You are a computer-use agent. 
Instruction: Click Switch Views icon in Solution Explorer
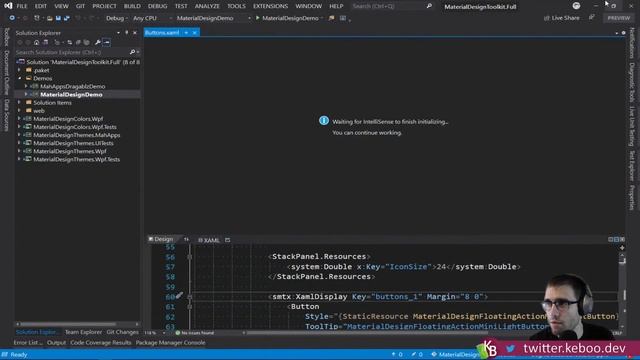pyautogui.click(x=45, y=42)
